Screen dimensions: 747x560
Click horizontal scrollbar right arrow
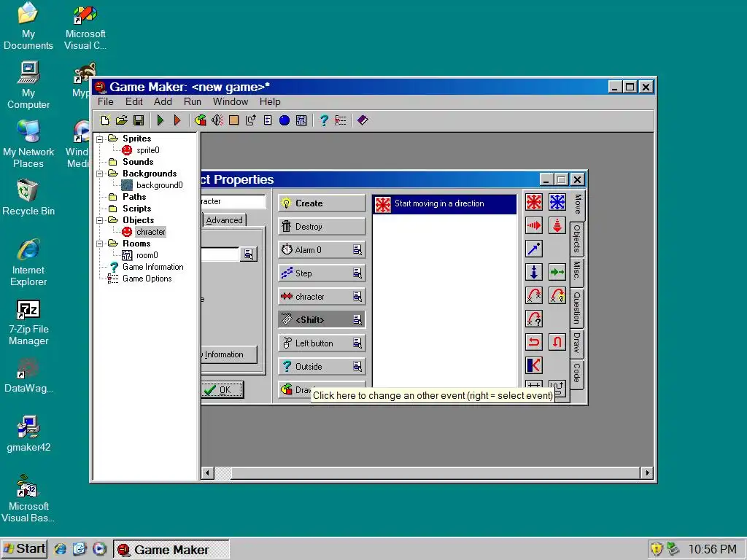pyautogui.click(x=646, y=472)
